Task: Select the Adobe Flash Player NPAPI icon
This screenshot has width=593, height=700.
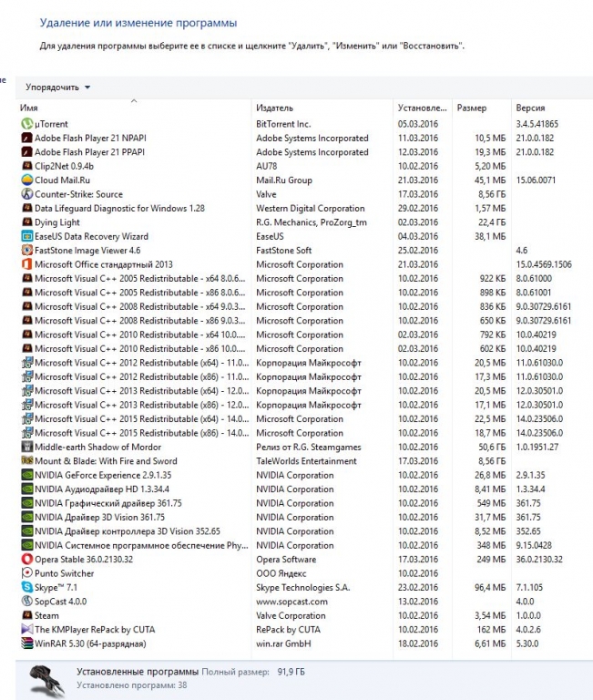Action: click(x=26, y=139)
